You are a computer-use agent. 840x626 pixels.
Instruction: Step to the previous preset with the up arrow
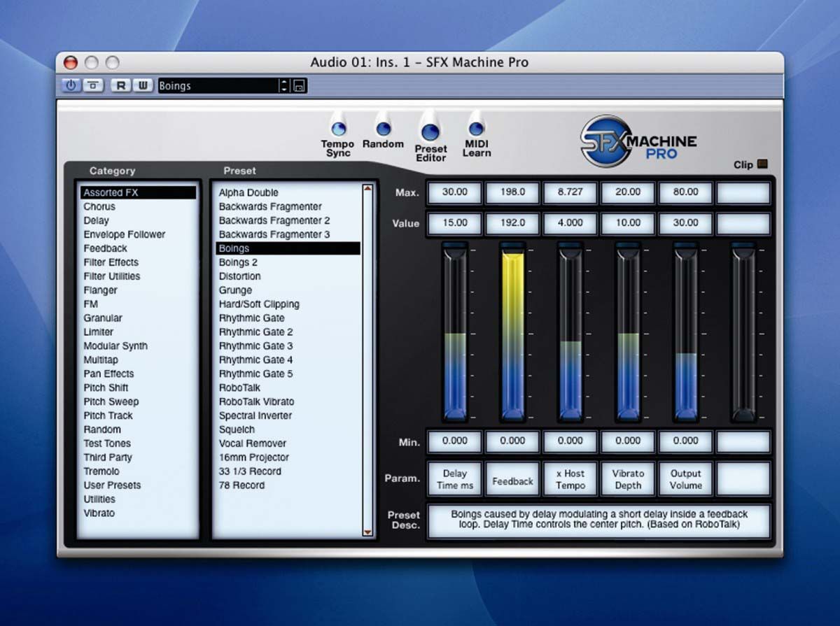[283, 82]
